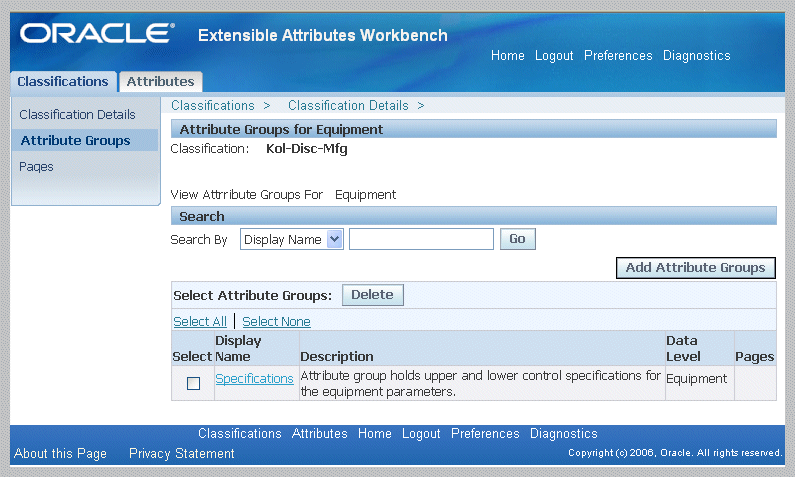
Task: Click the Select All link
Action: coord(200,321)
